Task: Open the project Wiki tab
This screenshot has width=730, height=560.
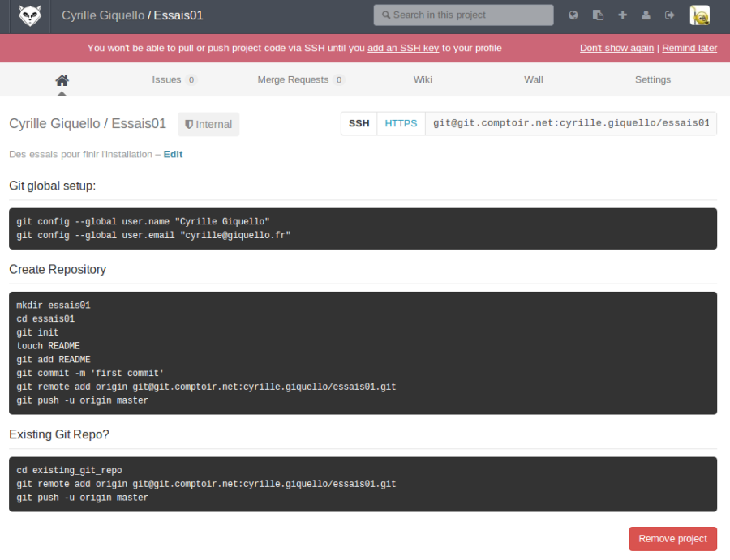Action: (x=423, y=79)
